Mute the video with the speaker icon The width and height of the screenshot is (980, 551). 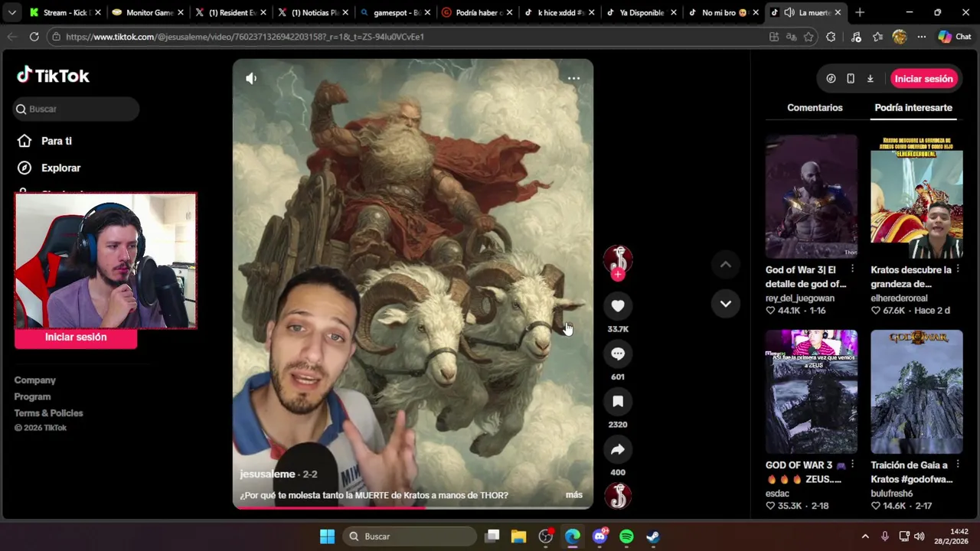(x=251, y=78)
